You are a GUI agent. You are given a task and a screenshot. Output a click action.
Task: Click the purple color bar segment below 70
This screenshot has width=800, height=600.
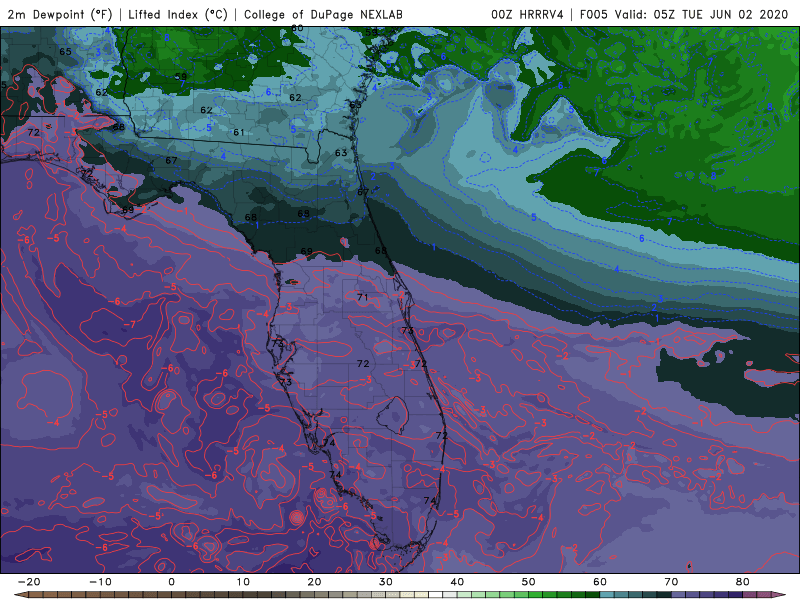point(679,595)
